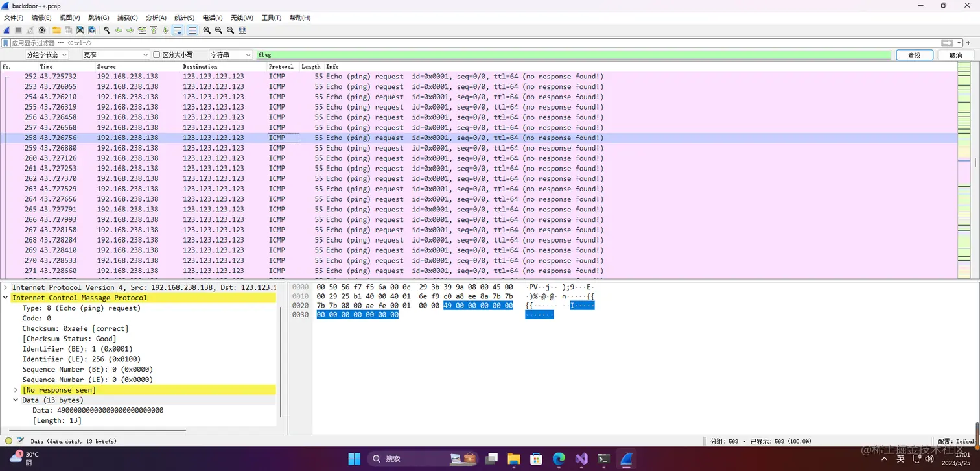980x471 pixels.
Task: Open the 分组字节流 search scope dropdown
Action: click(x=47, y=55)
